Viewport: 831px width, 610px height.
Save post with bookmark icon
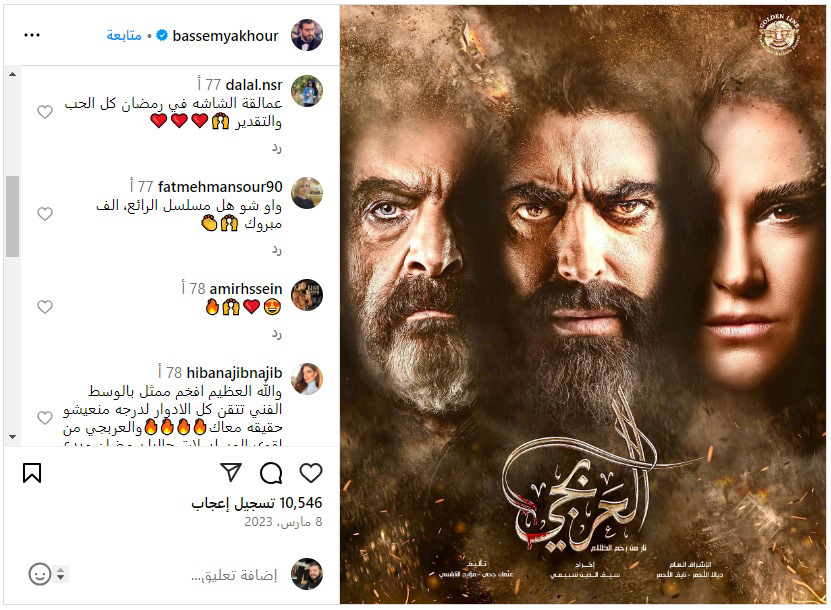(x=32, y=473)
